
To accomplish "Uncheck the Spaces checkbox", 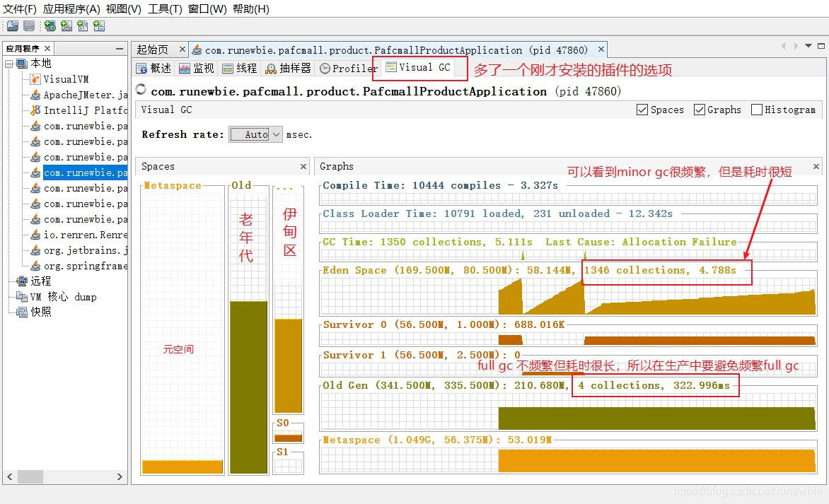I will pos(642,110).
